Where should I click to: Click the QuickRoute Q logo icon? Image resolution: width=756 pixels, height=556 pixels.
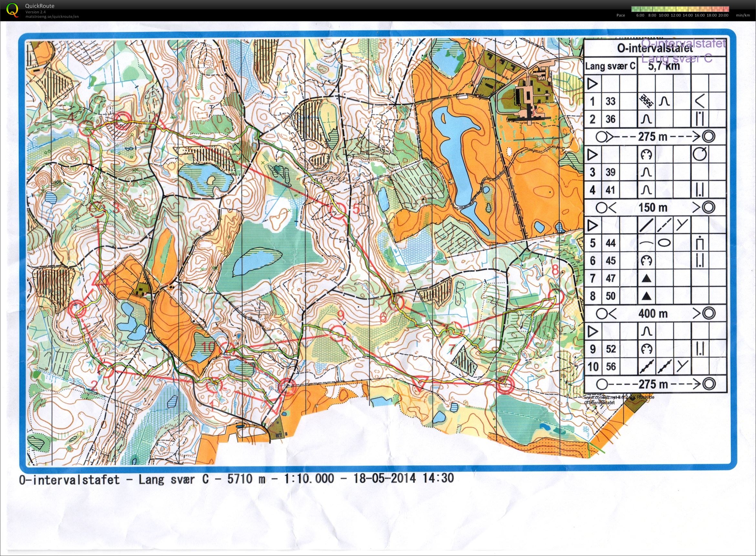coord(13,9)
